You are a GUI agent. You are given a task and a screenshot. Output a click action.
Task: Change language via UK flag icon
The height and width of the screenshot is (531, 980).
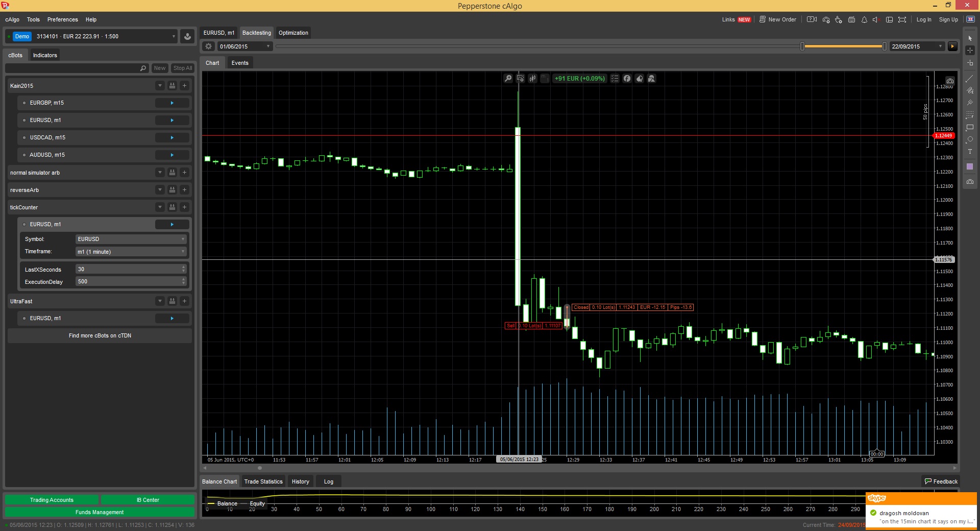[970, 19]
